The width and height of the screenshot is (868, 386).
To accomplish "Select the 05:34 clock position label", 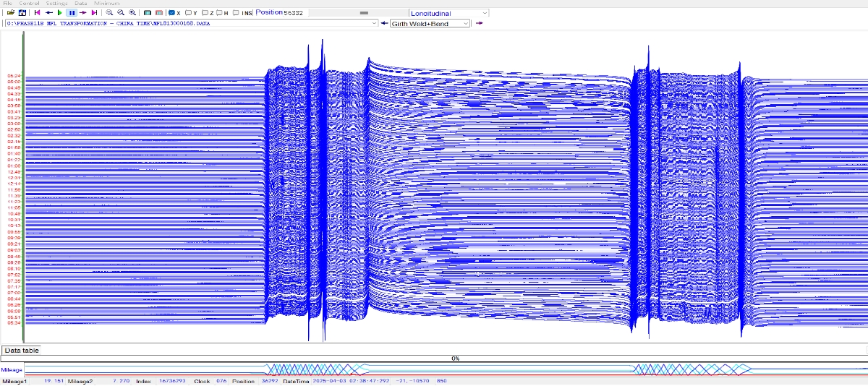I will [x=14, y=323].
